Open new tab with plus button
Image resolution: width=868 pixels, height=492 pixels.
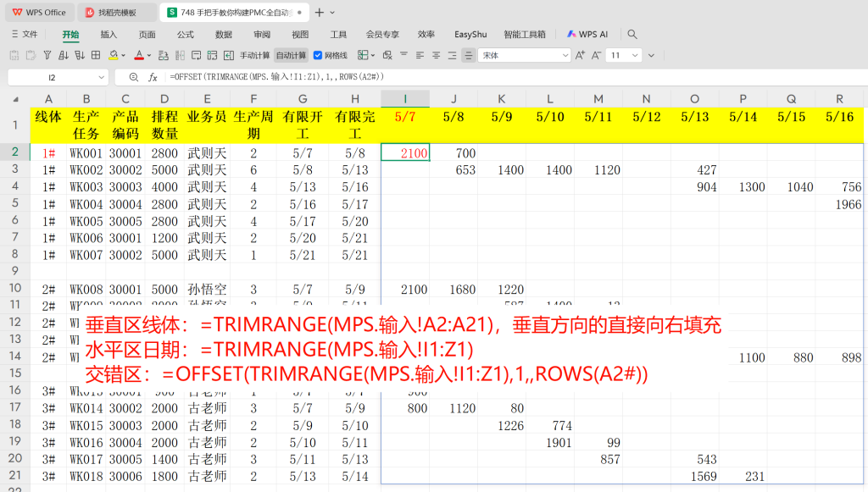(320, 12)
